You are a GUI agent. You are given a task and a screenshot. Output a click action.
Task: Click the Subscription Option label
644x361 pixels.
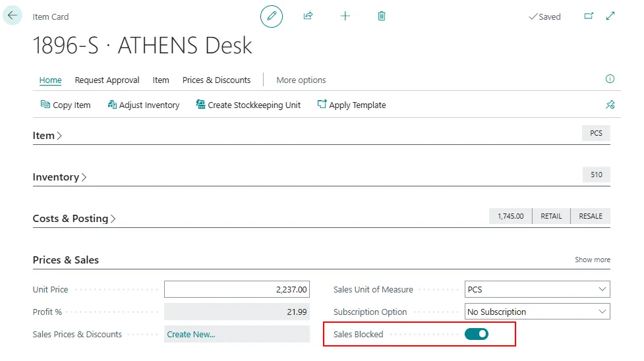point(370,312)
